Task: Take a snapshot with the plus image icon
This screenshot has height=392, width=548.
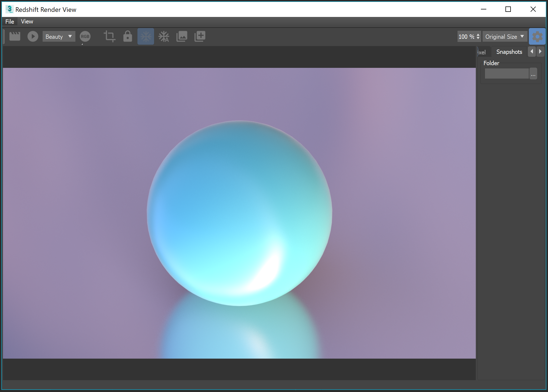Action: click(x=200, y=36)
